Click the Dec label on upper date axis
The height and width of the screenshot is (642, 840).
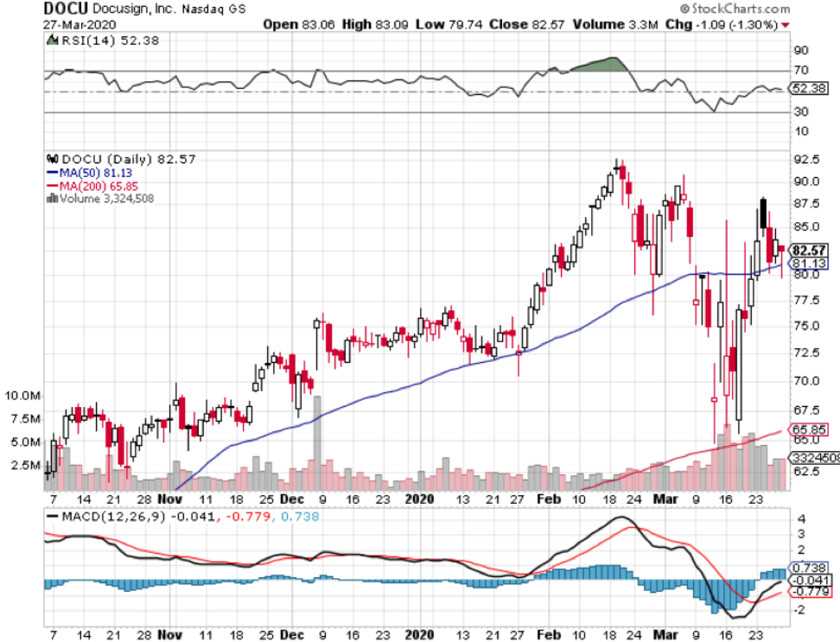292,499
